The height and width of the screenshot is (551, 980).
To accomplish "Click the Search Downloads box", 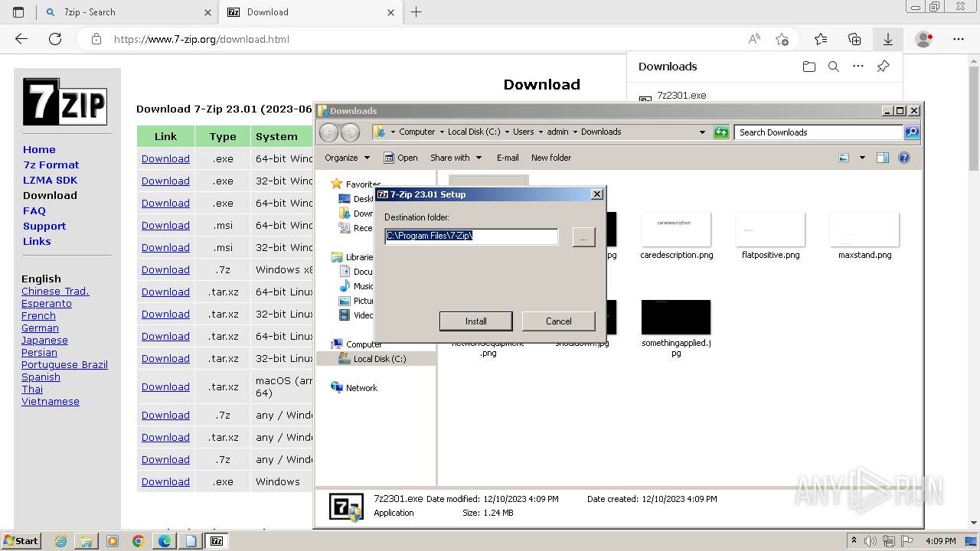I will click(x=818, y=132).
